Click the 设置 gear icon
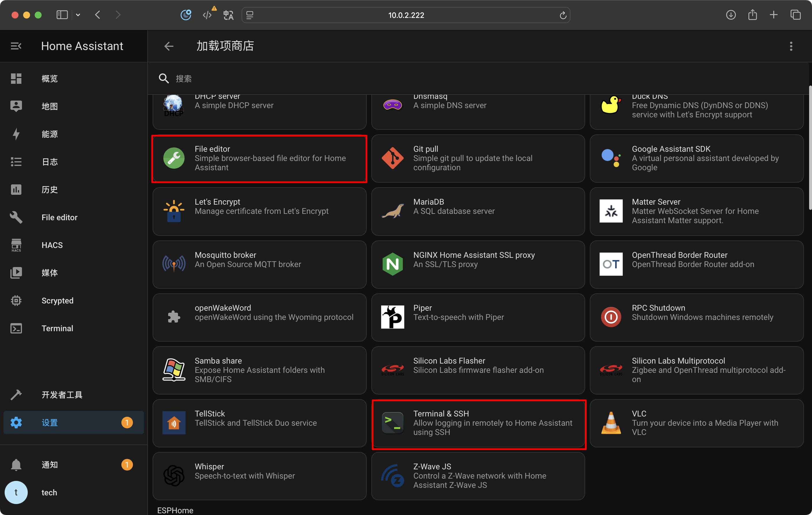The image size is (812, 515). click(x=16, y=422)
